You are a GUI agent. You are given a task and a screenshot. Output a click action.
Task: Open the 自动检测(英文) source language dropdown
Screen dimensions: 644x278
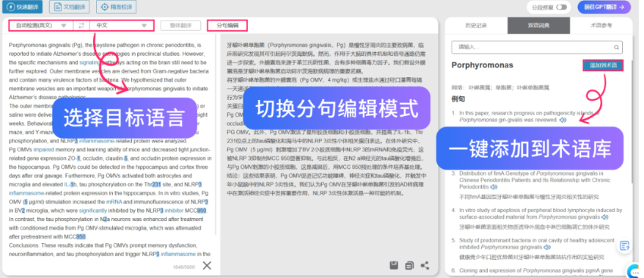click(x=41, y=26)
